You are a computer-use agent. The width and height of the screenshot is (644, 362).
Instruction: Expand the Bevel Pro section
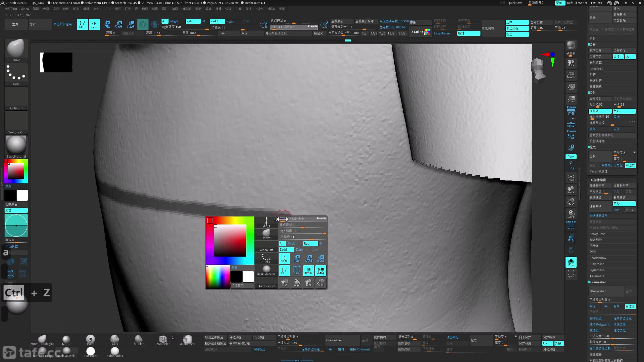point(596,69)
